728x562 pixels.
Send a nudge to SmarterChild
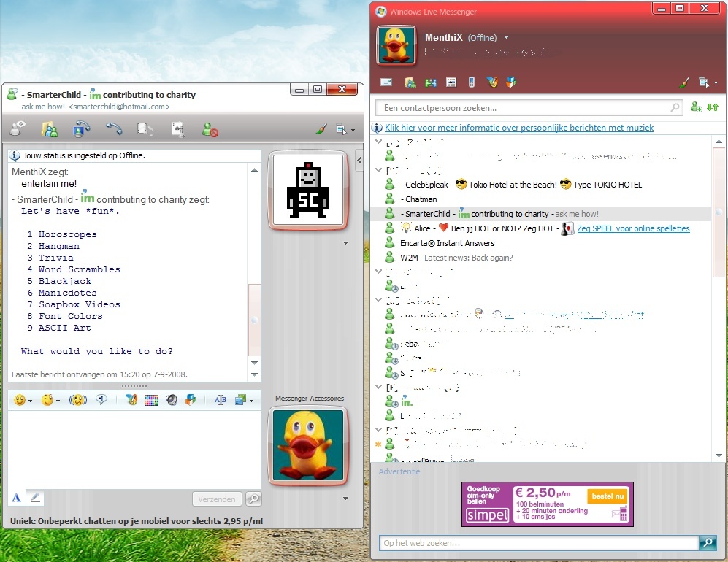click(77, 400)
